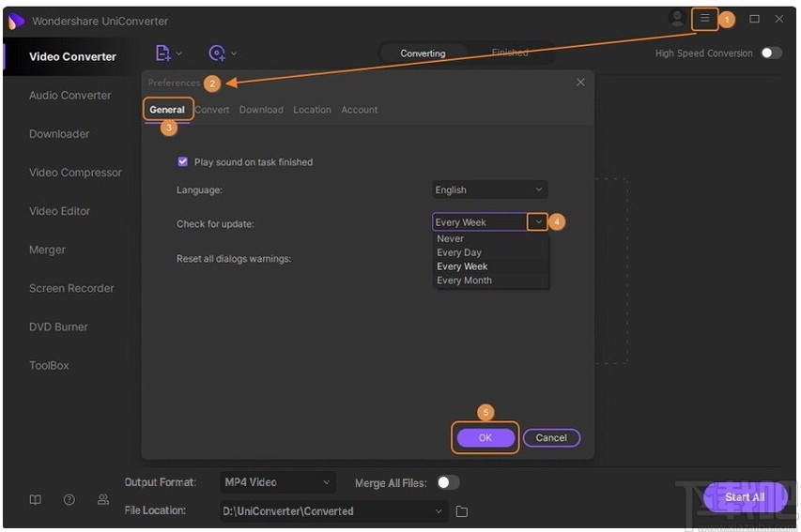
Task: Switch to the Account tab
Action: pyautogui.click(x=359, y=110)
